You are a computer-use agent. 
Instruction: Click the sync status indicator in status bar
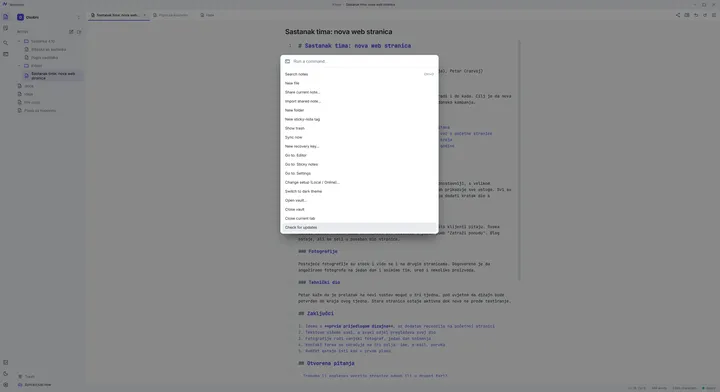coord(709,388)
